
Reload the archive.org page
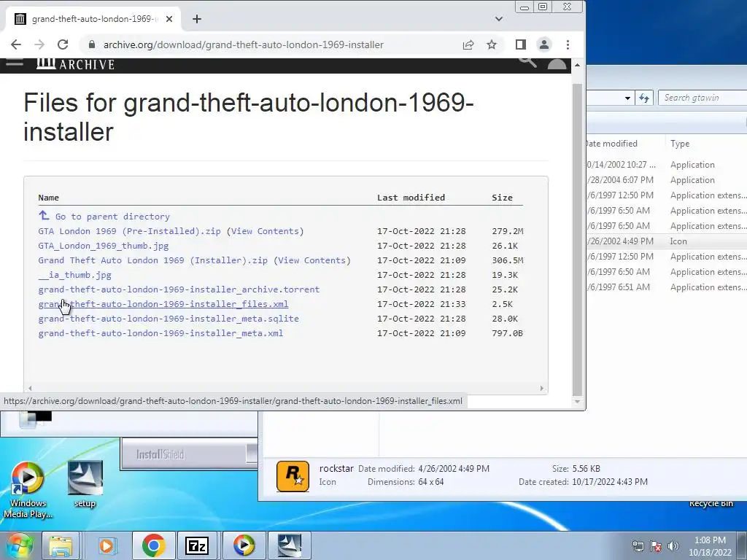[63, 44]
